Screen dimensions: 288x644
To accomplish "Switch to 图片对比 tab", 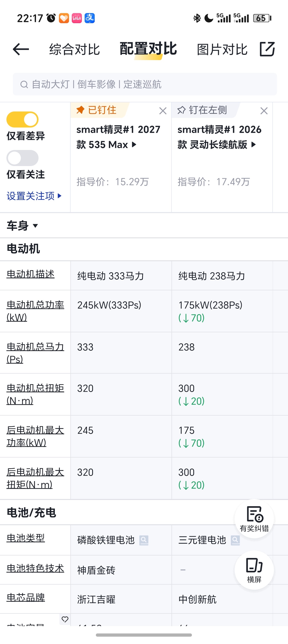I will tap(222, 49).
